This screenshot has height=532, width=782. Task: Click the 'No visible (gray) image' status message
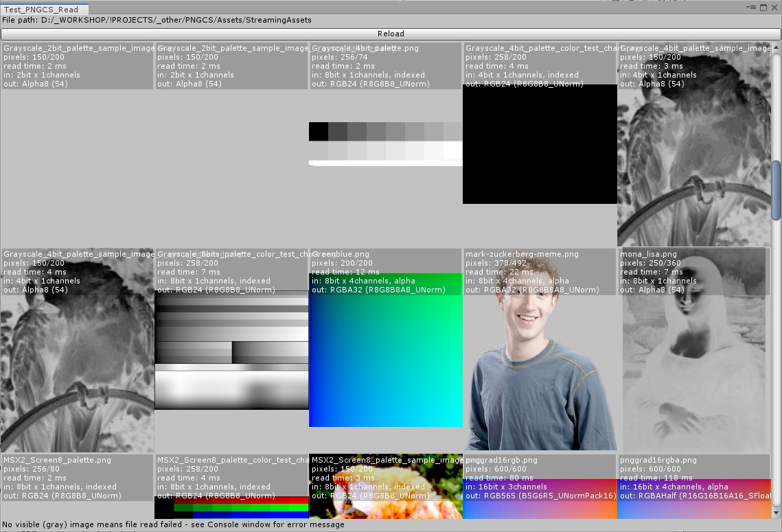(173, 524)
